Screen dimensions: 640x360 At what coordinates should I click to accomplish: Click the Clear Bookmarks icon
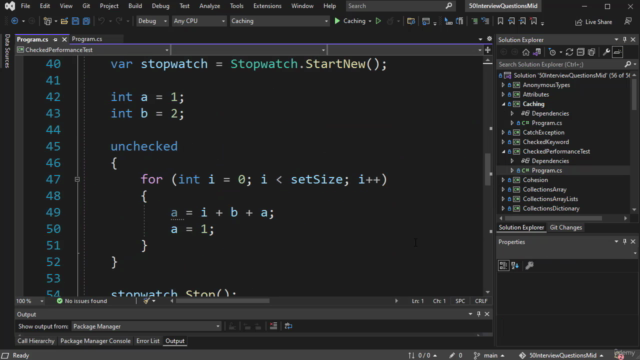click(533, 21)
